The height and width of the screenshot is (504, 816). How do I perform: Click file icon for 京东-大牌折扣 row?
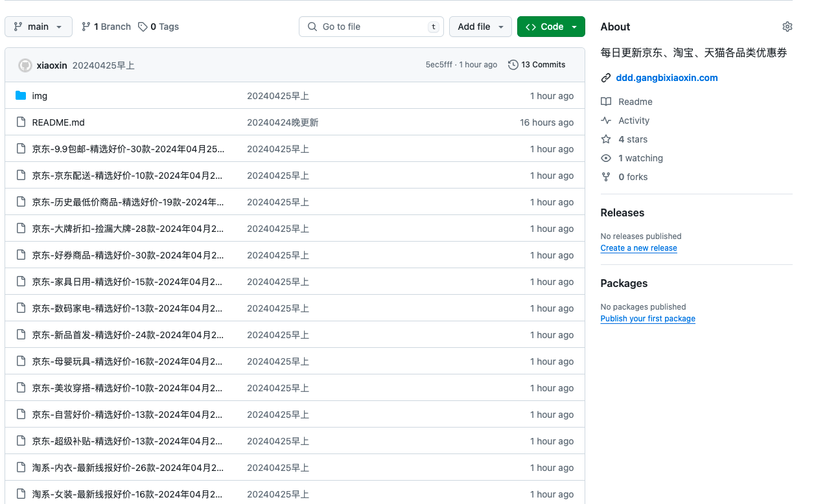coord(21,229)
